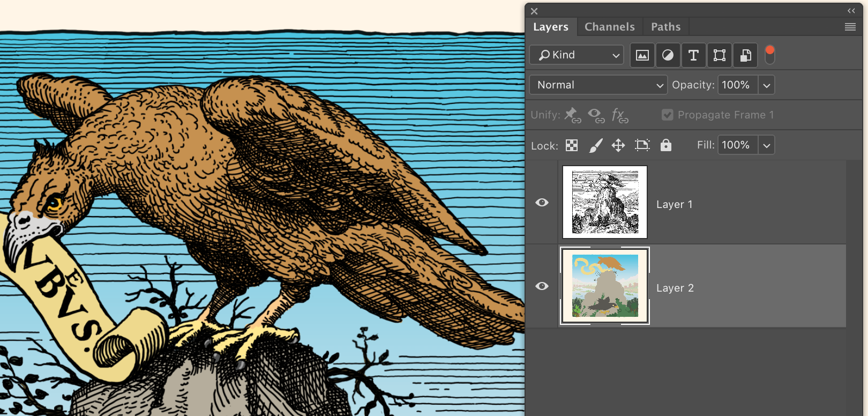This screenshot has width=868, height=416.
Task: Toggle the Propagate Frame 1 checkbox
Action: [x=667, y=115]
